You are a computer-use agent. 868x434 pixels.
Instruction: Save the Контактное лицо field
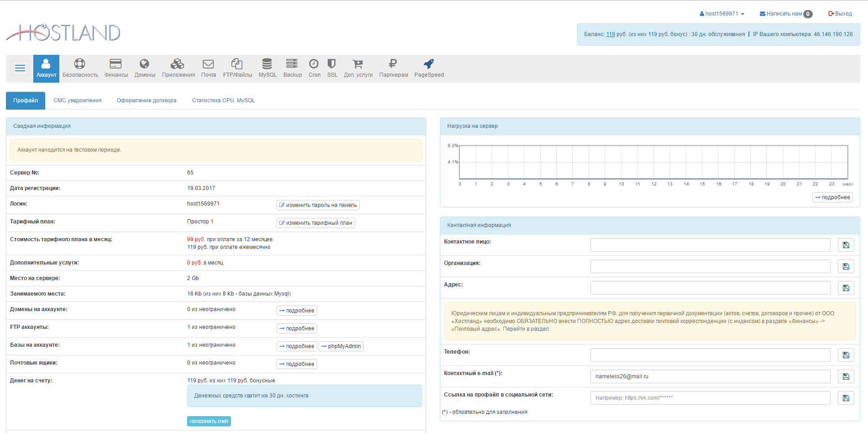pyautogui.click(x=846, y=245)
